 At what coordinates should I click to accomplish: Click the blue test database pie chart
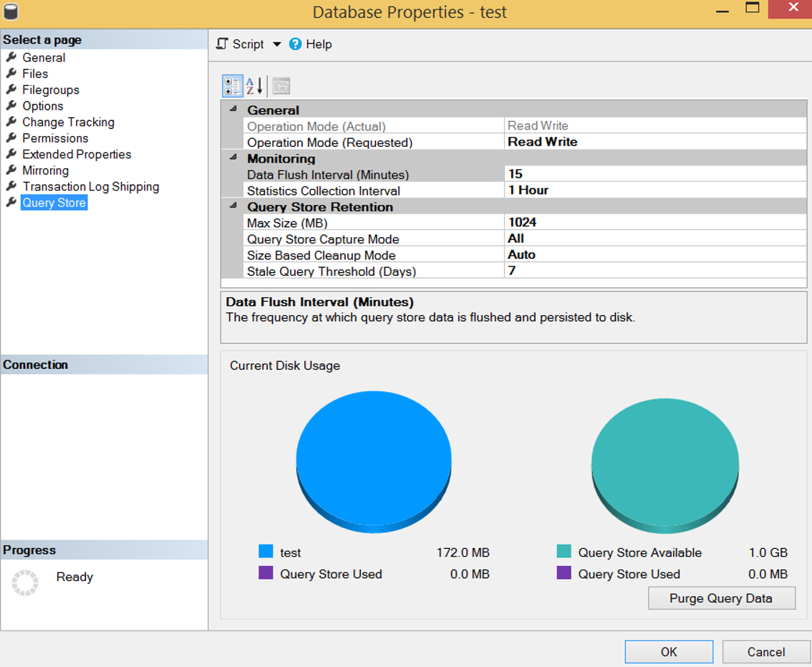(x=373, y=461)
